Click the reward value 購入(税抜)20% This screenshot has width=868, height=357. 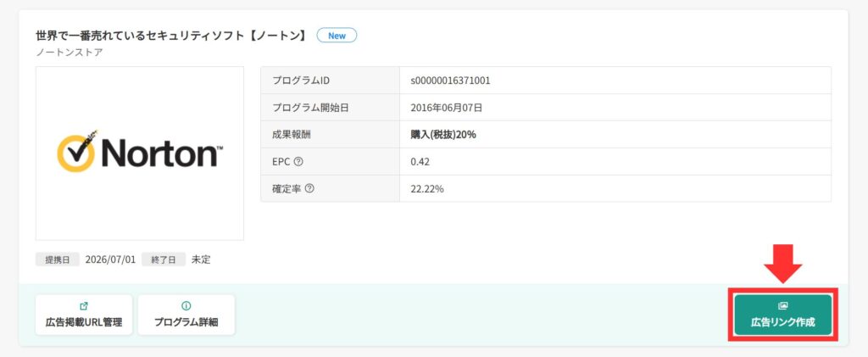coord(442,135)
